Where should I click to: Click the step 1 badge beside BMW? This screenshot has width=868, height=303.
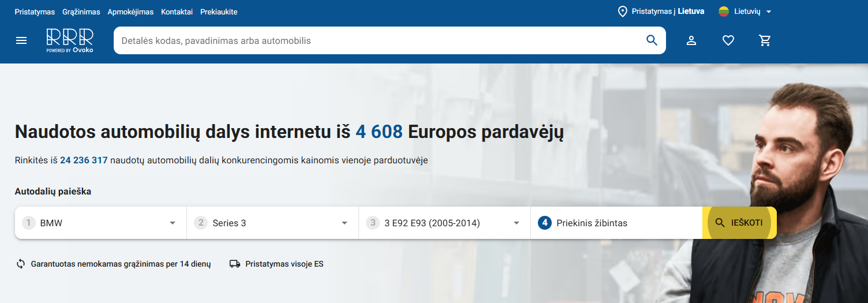(29, 223)
